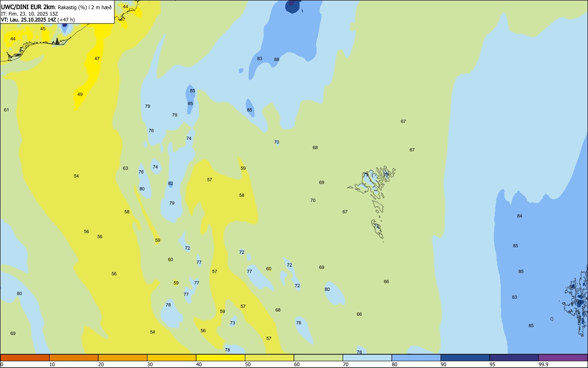Screen dimensions: 588x368
Task: Click the 10–20 orange legend swatch
Action: 73,357
